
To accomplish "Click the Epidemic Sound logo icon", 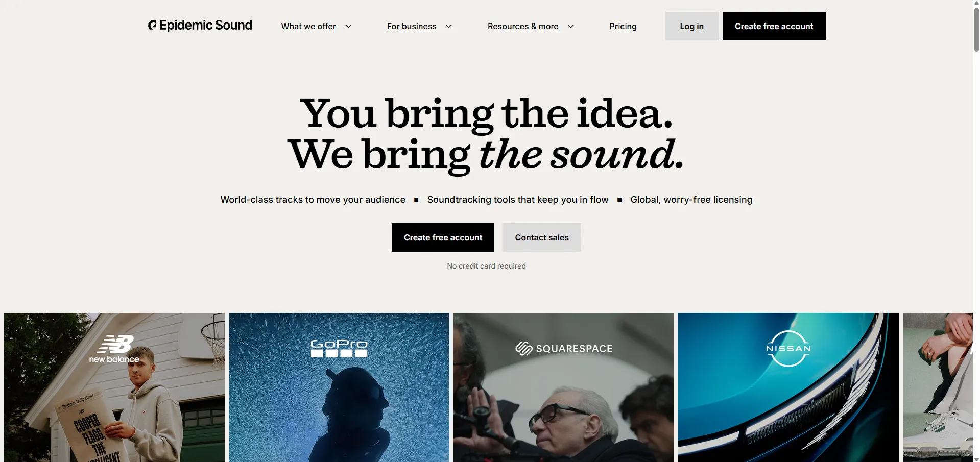I will pos(152,25).
